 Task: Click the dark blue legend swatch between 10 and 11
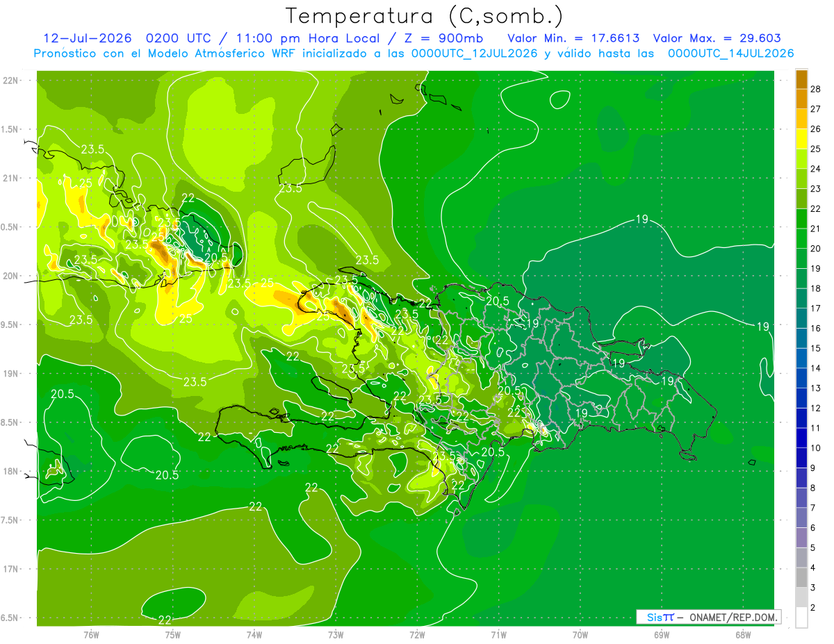coord(801,438)
